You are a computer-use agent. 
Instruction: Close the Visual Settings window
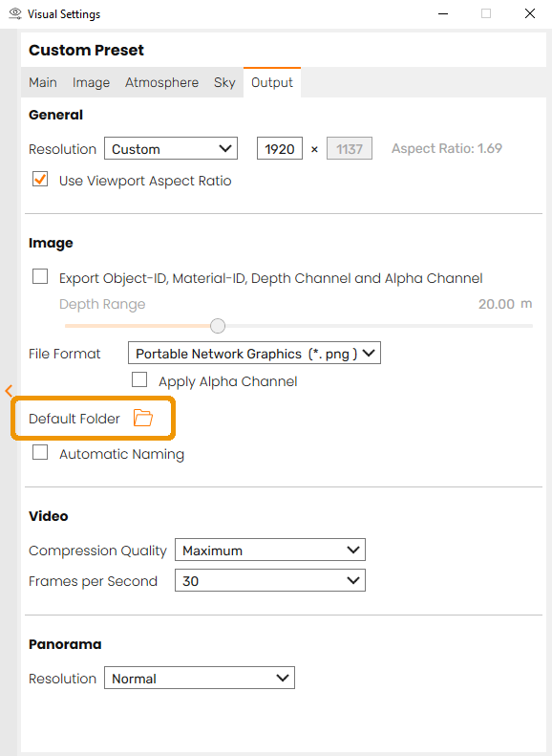point(530,13)
